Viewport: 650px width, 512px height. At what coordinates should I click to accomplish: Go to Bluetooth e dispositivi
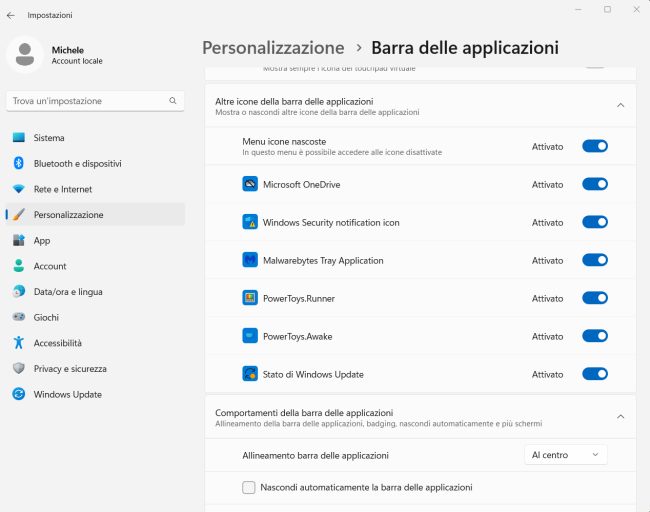point(95,163)
